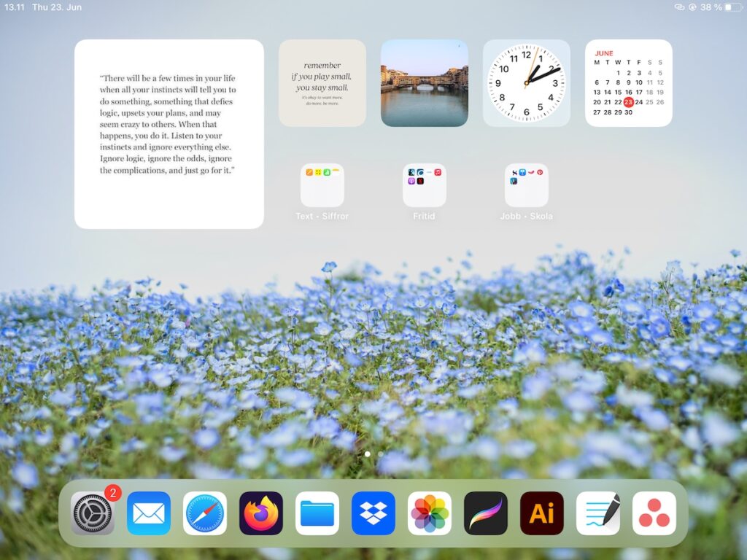
Task: Launch Adobe Illustrator from the dock
Action: pyautogui.click(x=542, y=513)
